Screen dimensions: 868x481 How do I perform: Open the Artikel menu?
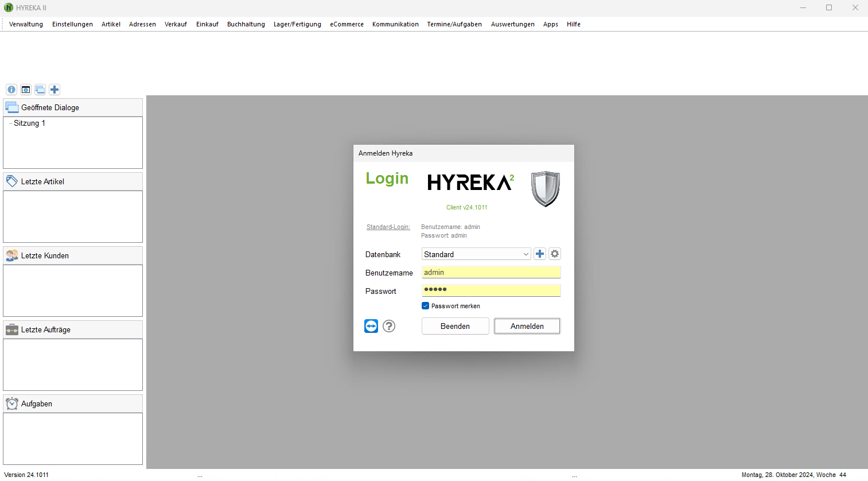[111, 24]
